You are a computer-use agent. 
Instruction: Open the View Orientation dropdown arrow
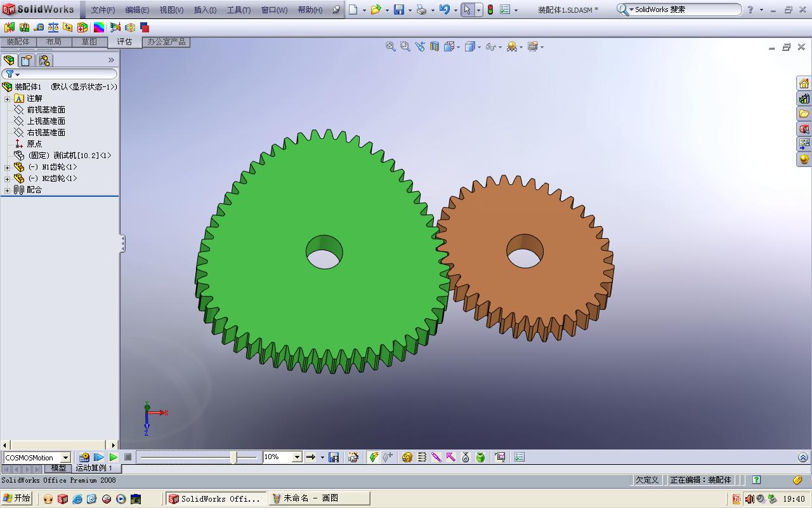click(x=459, y=47)
